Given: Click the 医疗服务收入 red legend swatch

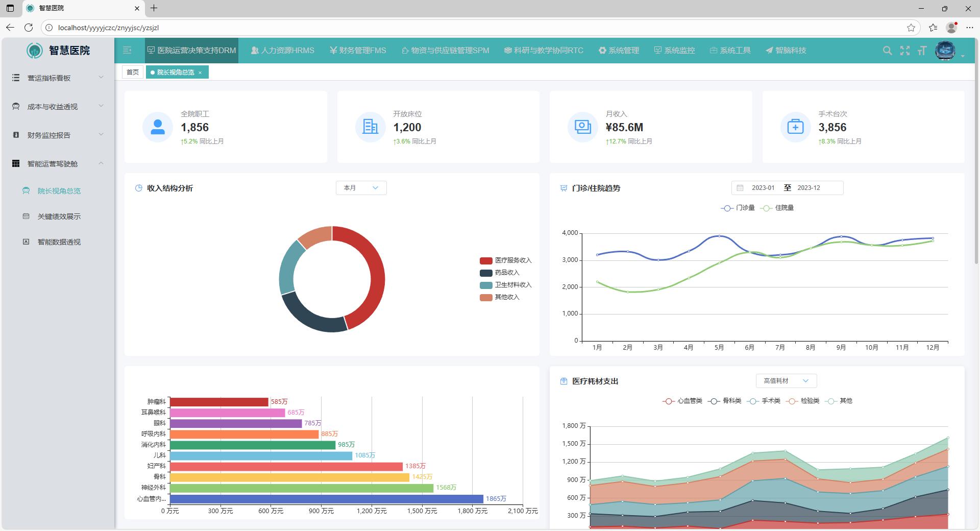Looking at the screenshot, I should (x=485, y=260).
